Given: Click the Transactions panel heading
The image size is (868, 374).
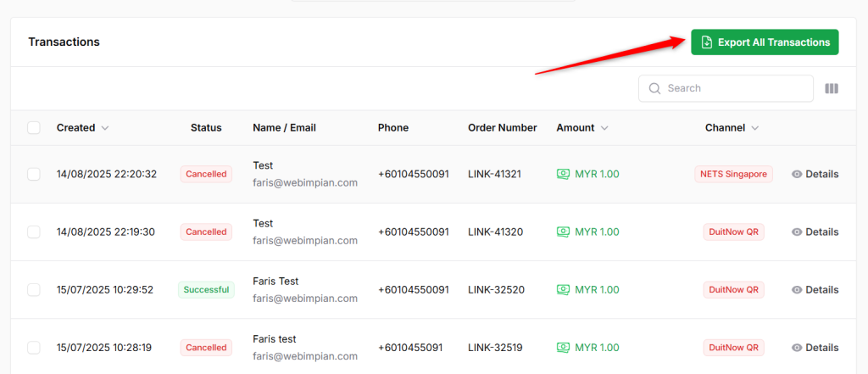Looking at the screenshot, I should point(64,42).
